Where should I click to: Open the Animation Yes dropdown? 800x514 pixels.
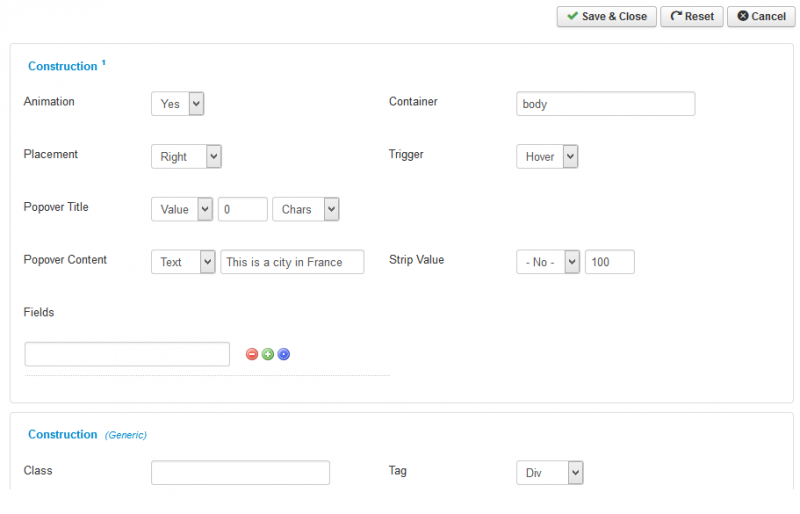178,104
